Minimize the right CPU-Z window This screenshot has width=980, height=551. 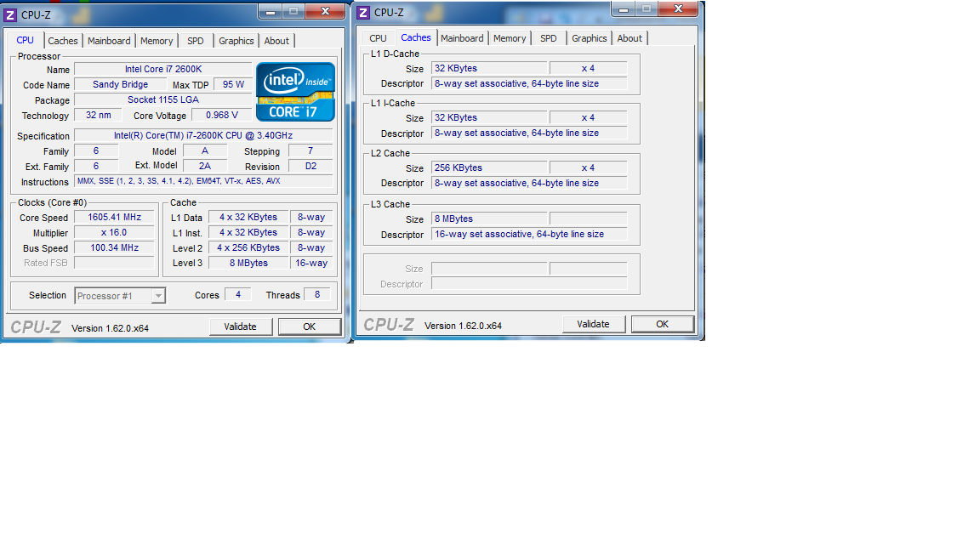(x=623, y=9)
